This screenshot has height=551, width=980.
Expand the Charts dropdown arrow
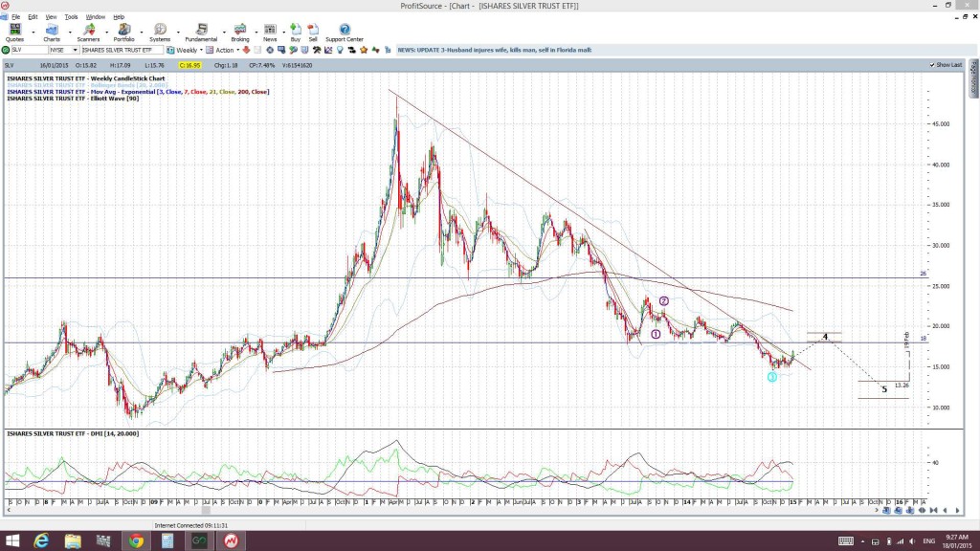pyautogui.click(x=69, y=32)
